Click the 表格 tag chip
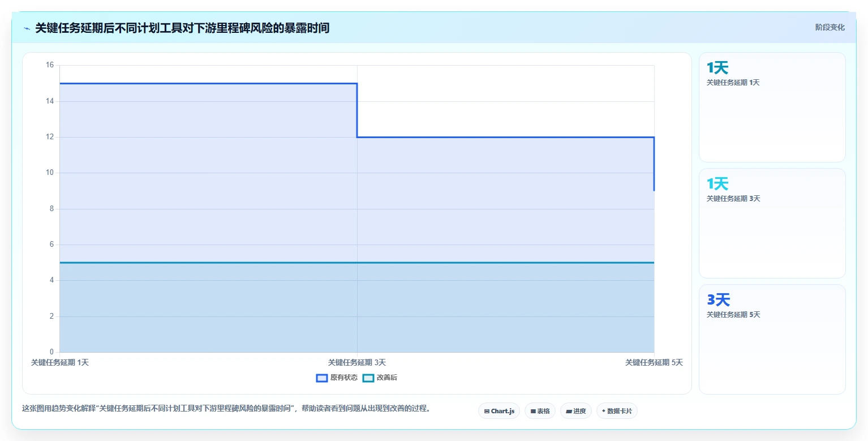The height and width of the screenshot is (441, 868). (x=540, y=411)
